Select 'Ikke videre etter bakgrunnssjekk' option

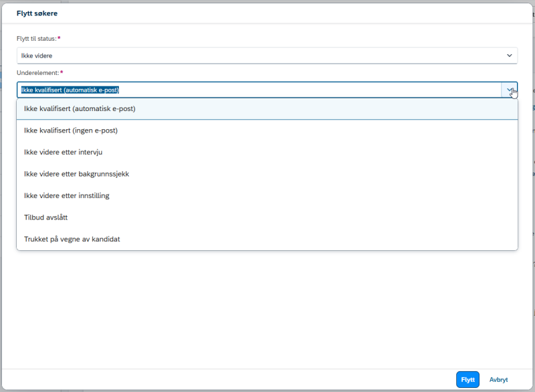(267, 174)
